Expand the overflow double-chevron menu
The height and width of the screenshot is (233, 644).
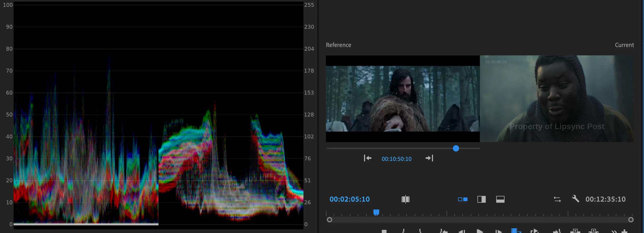[x=614, y=232]
